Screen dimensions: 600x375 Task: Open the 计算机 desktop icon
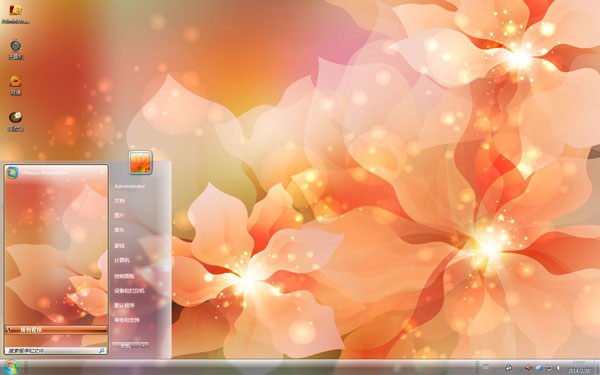(x=15, y=50)
